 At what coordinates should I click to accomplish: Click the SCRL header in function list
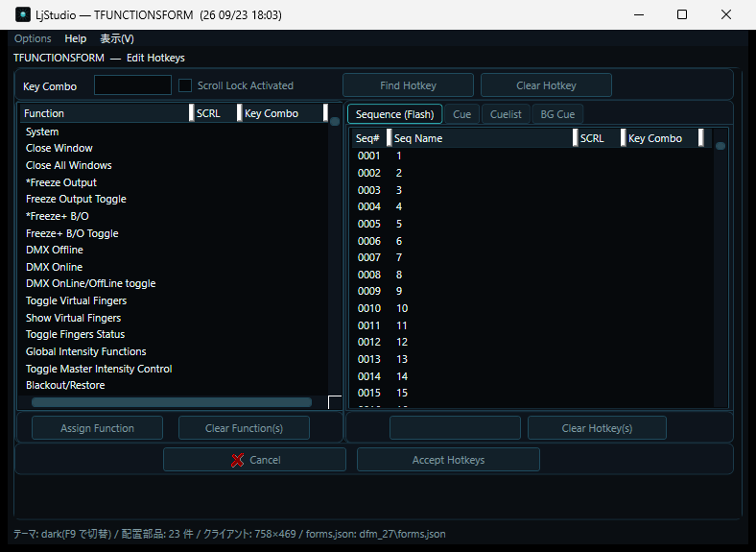point(216,113)
